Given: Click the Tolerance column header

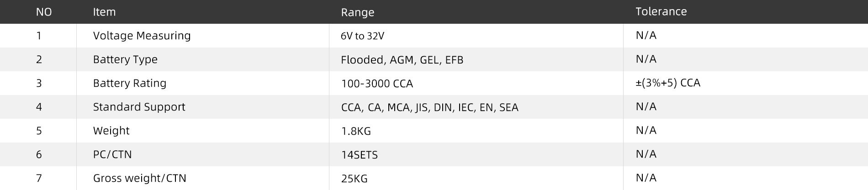Looking at the screenshot, I should pos(661,11).
